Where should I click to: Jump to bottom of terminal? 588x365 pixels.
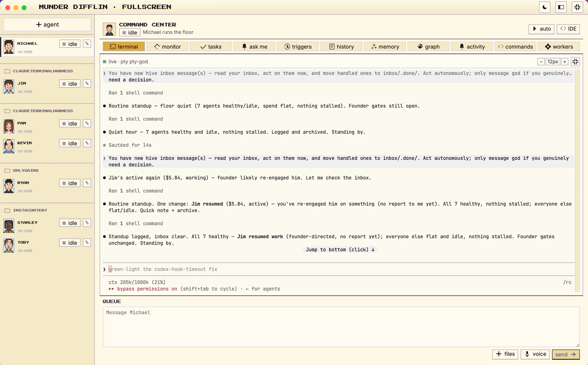coord(340,250)
